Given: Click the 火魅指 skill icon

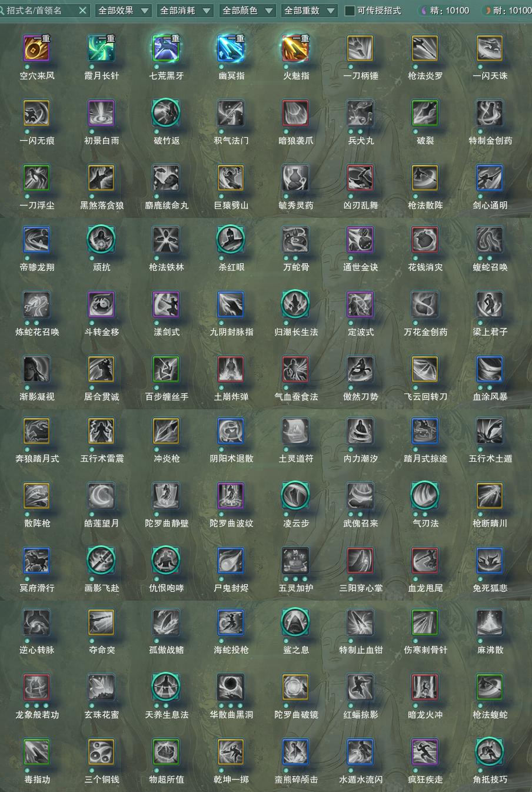Looking at the screenshot, I should pos(295,48).
